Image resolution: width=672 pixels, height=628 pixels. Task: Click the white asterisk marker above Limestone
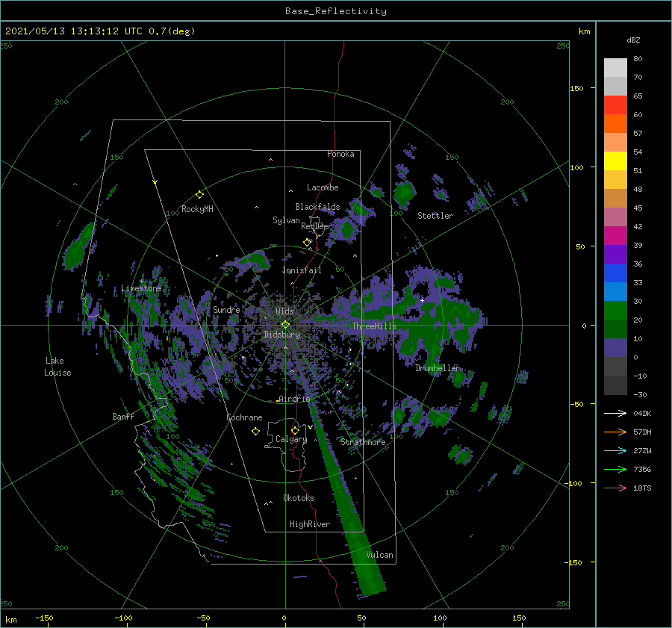click(x=141, y=282)
